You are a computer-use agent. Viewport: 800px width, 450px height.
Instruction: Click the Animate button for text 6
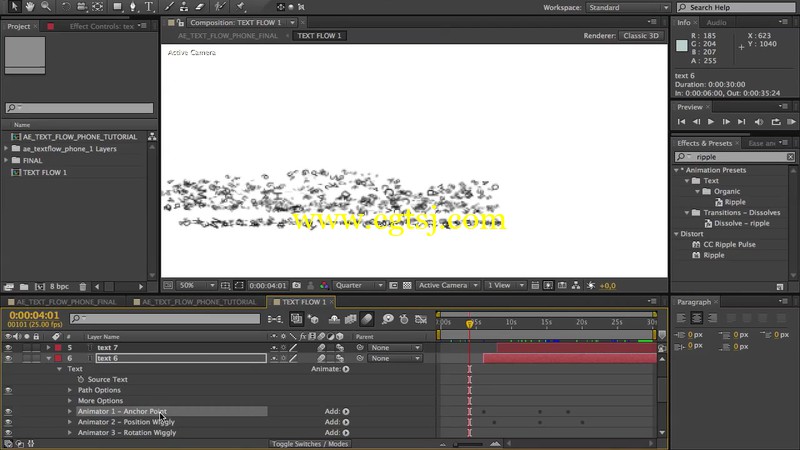click(330, 369)
